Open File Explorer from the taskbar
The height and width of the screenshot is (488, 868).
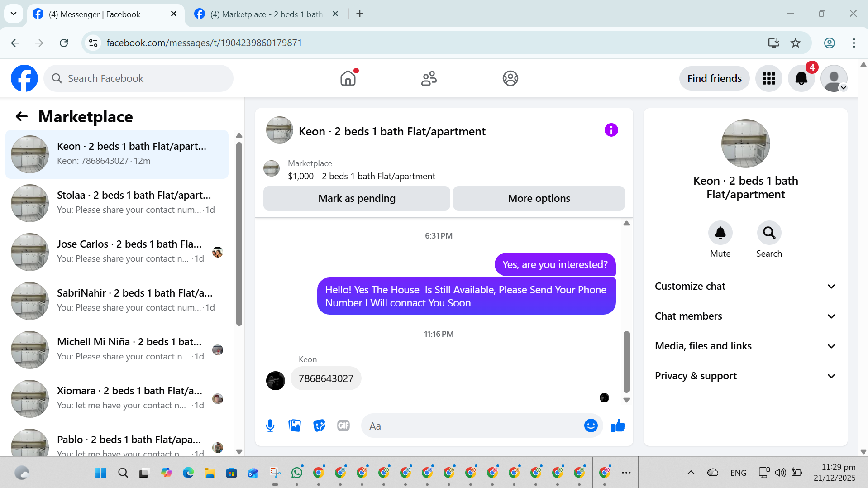point(210,473)
